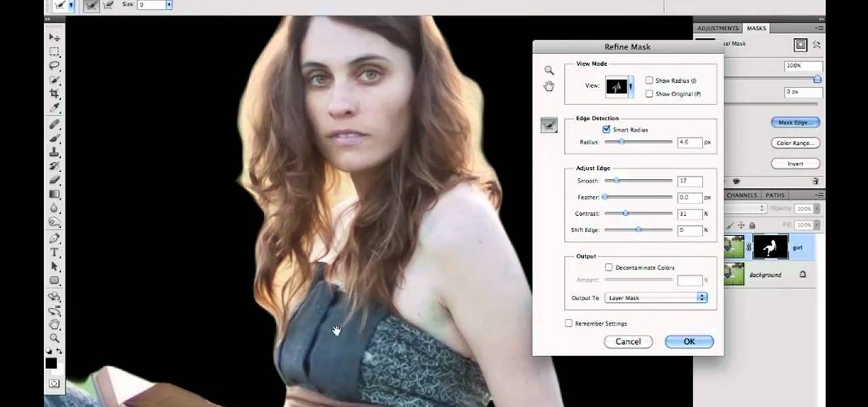
Task: Select the Type tool
Action: [x=54, y=252]
